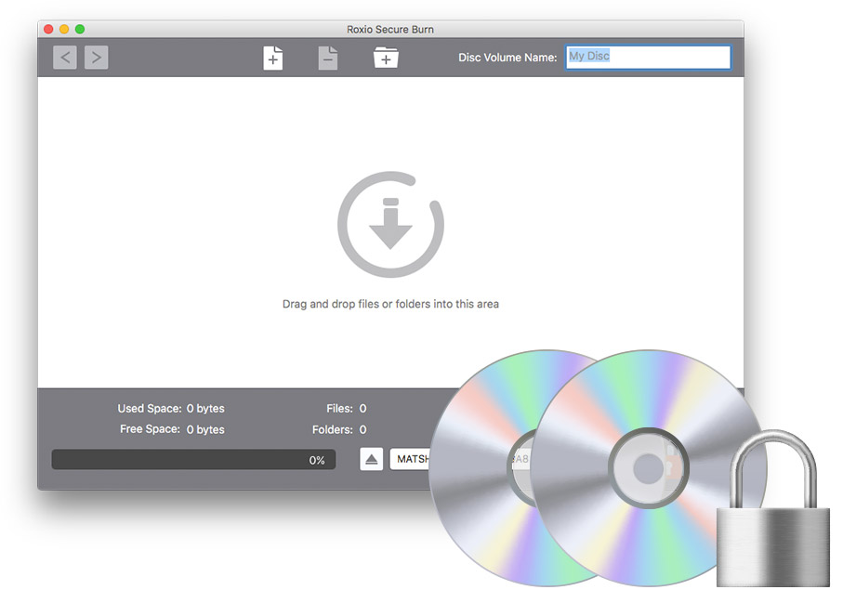The width and height of the screenshot is (856, 616).
Task: Click the drag and drop download arrow icon
Action: tap(390, 224)
